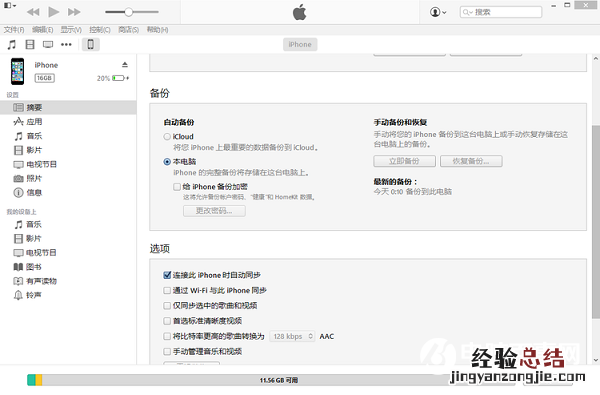Select 照片 in the sidebar
Screen dimensions: 600x395
click(68, 178)
